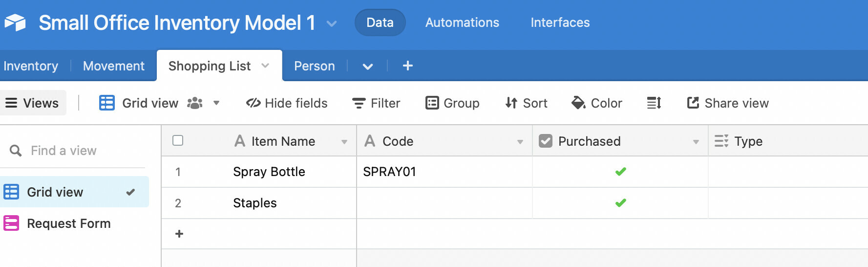Open the Filter tool

[376, 103]
